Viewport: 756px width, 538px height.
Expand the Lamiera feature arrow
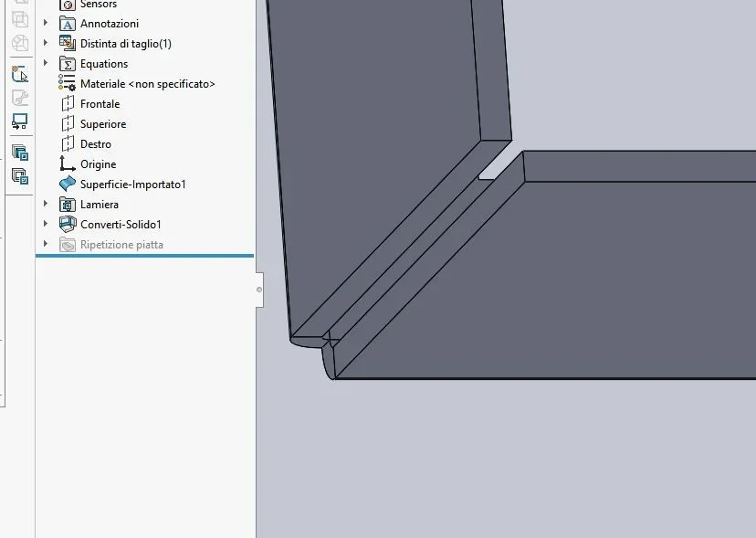46,204
